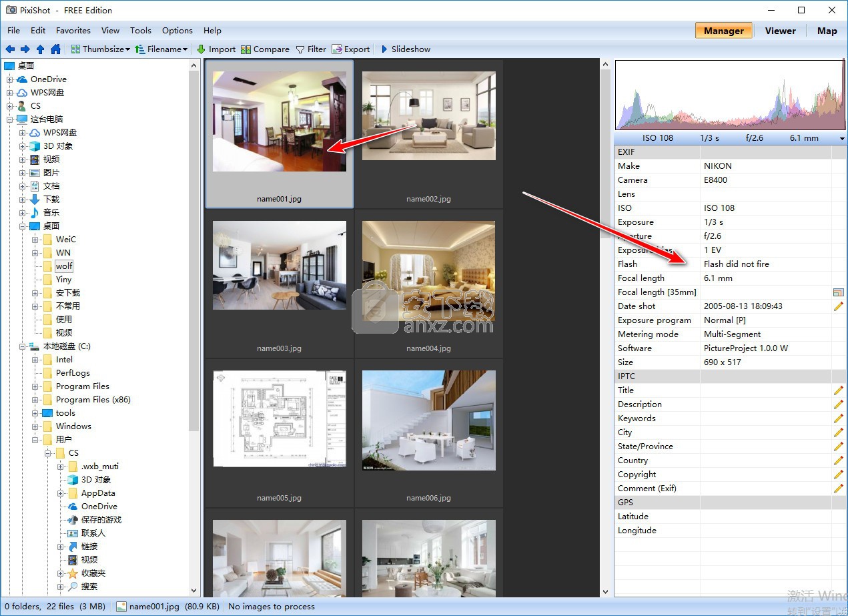Open the Favorites menu
The width and height of the screenshot is (848, 616).
click(x=73, y=31)
